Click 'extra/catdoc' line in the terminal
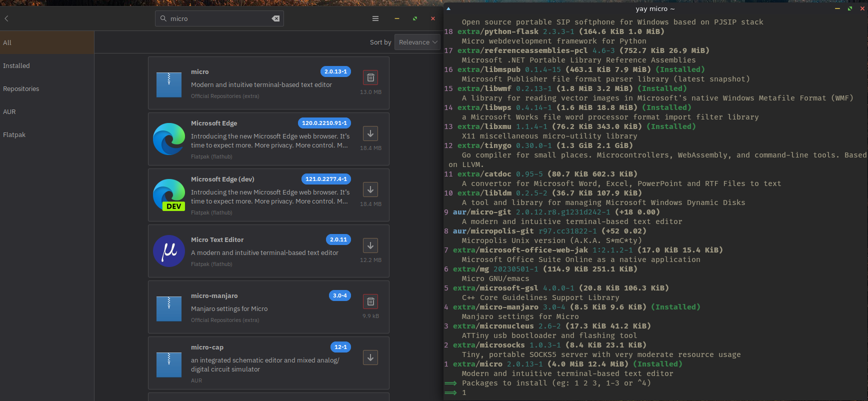Image resolution: width=868 pixels, height=401 pixels. click(484, 174)
